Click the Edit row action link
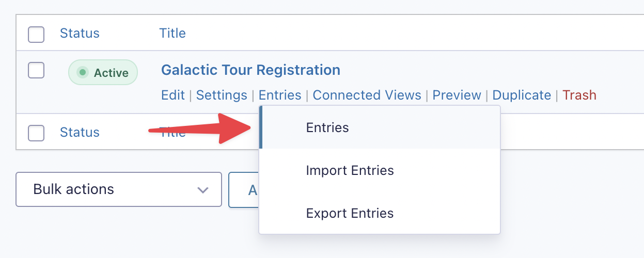The width and height of the screenshot is (644, 258). click(x=173, y=95)
